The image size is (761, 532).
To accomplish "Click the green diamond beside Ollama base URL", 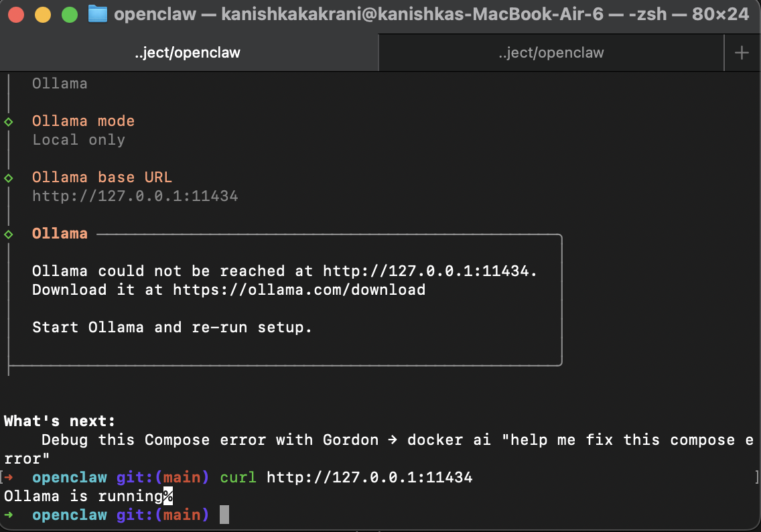I will coord(9,178).
